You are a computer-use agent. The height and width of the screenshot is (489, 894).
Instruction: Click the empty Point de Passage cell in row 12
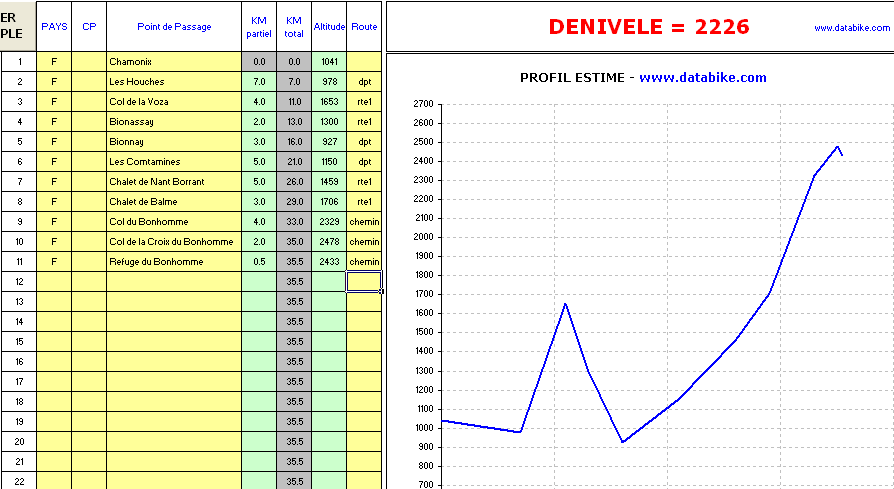coord(174,282)
